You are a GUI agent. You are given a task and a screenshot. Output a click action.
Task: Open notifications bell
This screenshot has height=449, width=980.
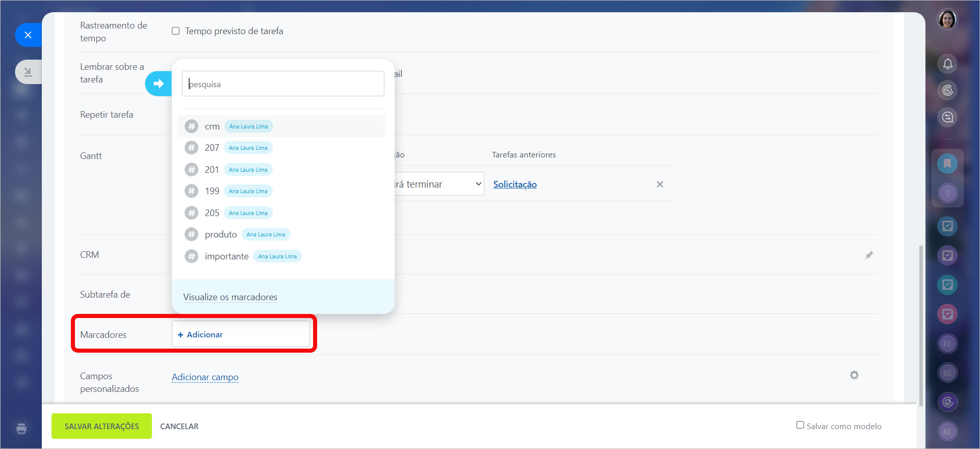[947, 64]
